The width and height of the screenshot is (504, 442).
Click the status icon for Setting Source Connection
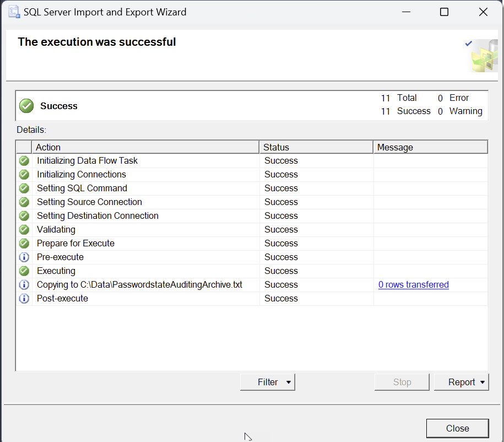pos(24,202)
